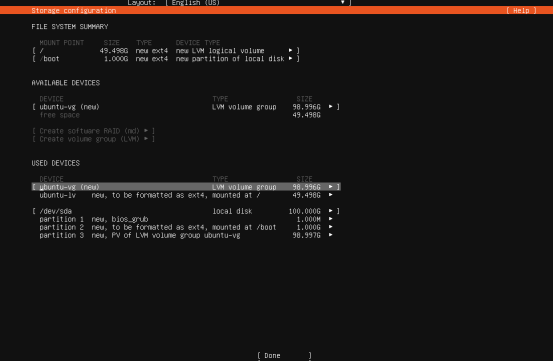Open the Layout English (US) dropdown
The width and height of the screenshot is (554, 362).
(x=258, y=3)
